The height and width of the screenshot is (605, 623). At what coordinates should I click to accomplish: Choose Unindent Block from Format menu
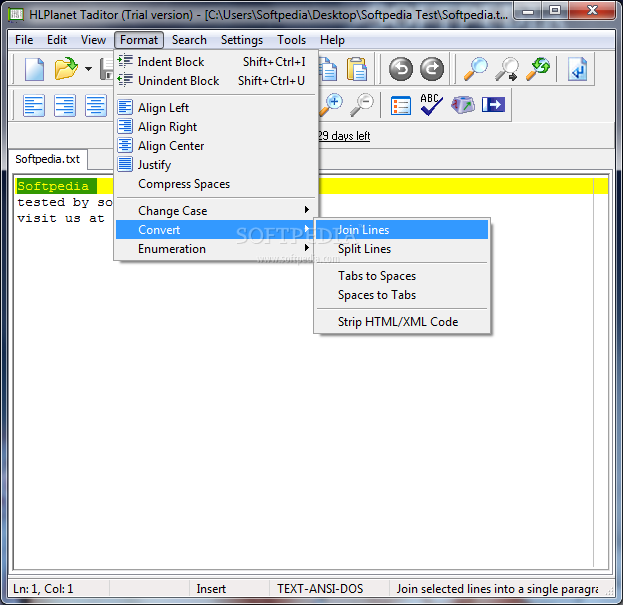(216, 81)
